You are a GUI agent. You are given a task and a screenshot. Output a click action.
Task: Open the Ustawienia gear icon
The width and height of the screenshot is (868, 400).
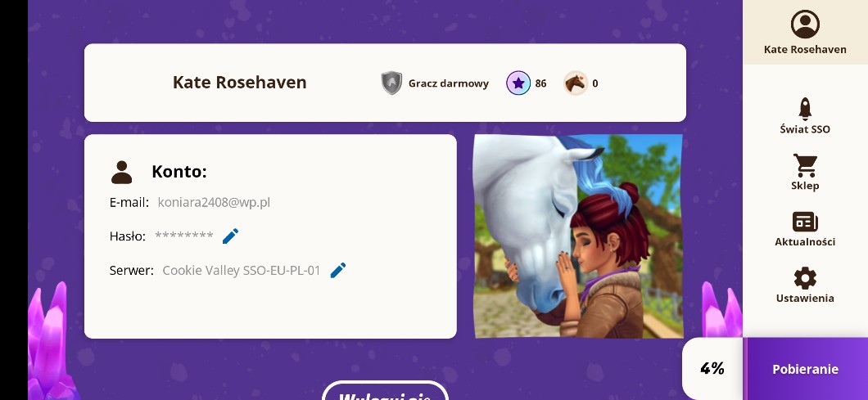805,278
